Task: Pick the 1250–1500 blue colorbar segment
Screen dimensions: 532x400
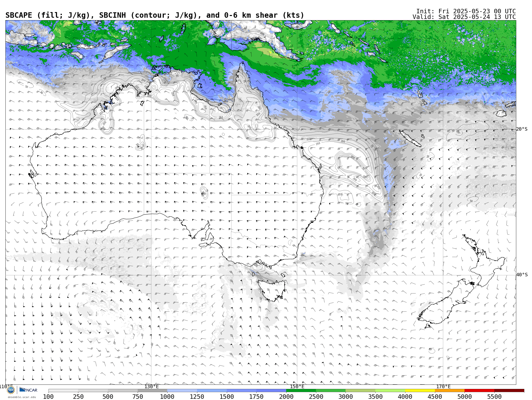Action: pos(212,391)
